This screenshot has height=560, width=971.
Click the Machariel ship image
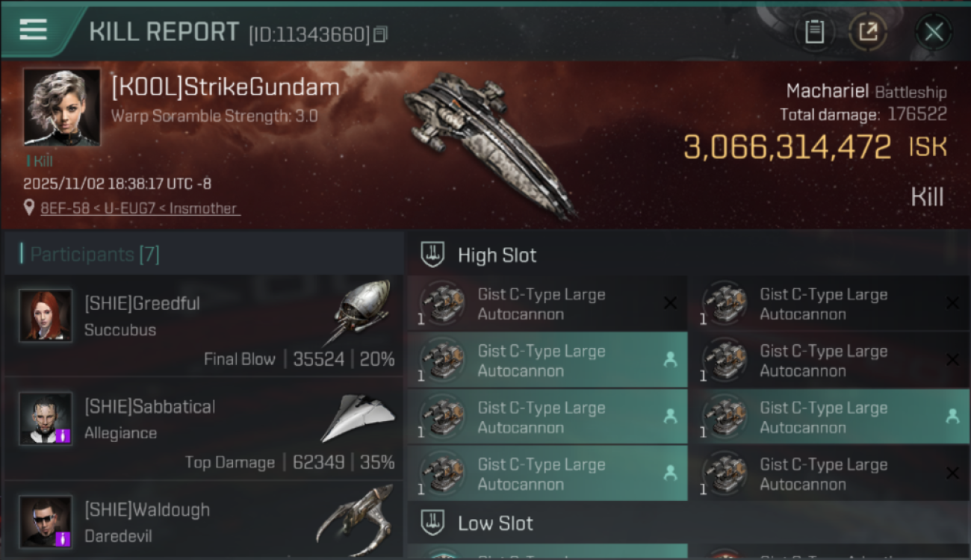coord(489,142)
